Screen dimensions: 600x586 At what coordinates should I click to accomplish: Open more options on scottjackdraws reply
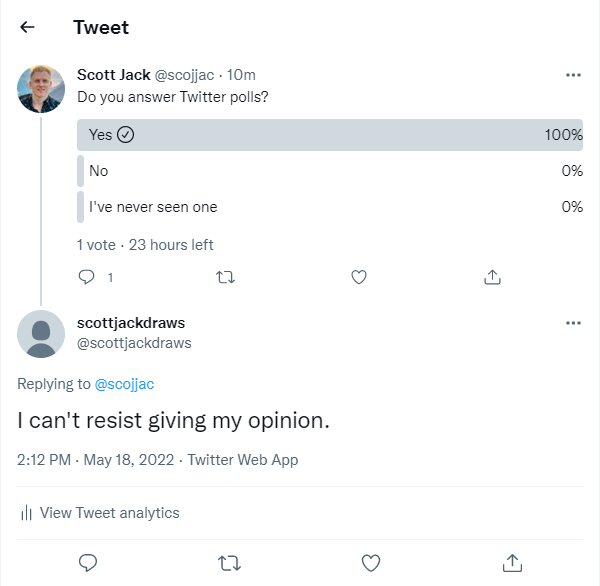(x=573, y=323)
